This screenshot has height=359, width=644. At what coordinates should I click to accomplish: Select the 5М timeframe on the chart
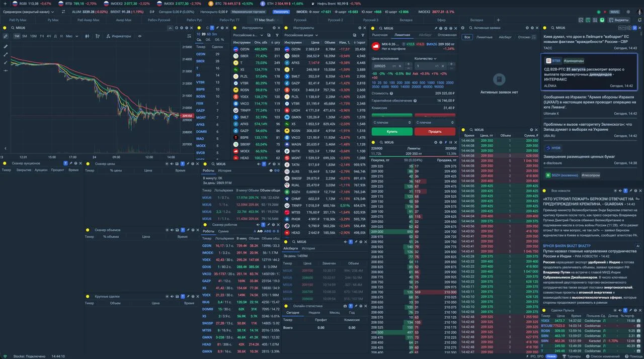pos(25,36)
